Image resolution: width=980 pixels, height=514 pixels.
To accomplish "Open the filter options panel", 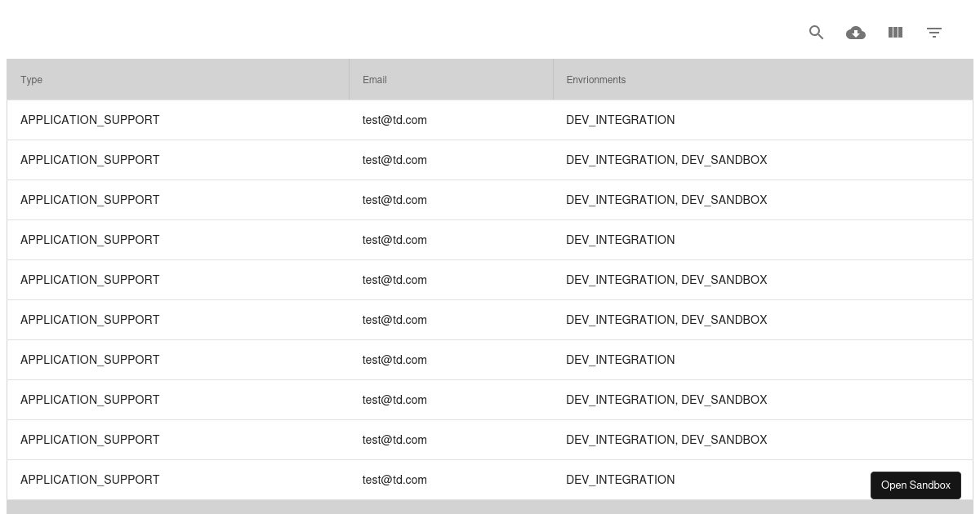I will (934, 33).
